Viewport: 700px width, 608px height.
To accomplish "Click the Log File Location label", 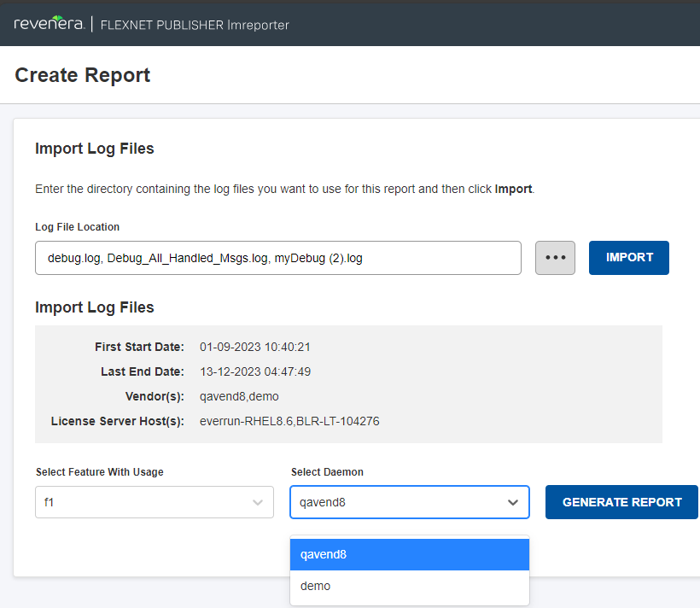I will pos(77,227).
